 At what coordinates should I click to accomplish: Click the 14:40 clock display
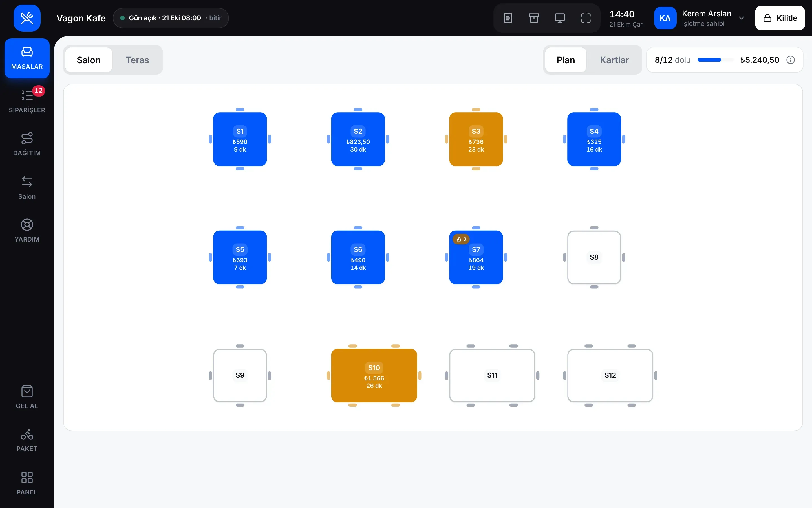pos(622,14)
